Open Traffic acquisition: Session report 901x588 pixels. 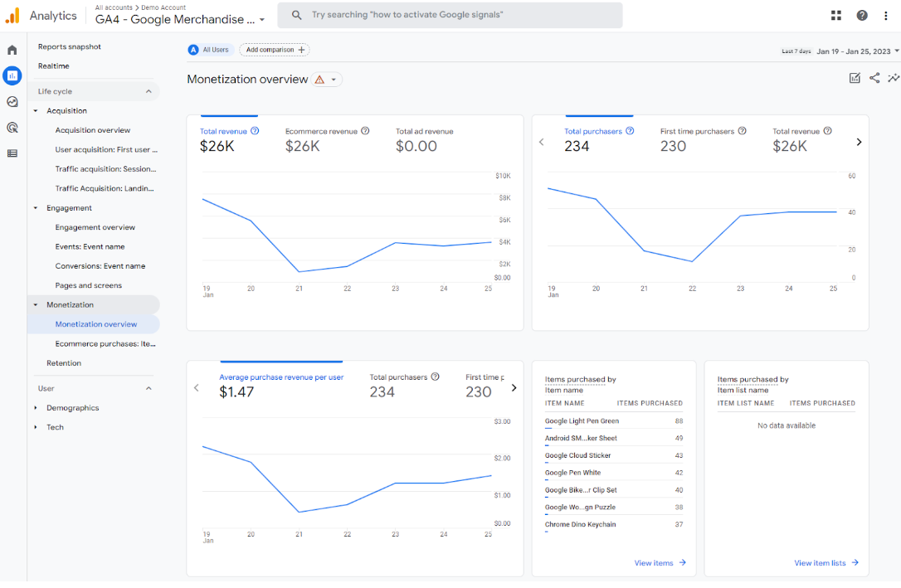pos(105,169)
